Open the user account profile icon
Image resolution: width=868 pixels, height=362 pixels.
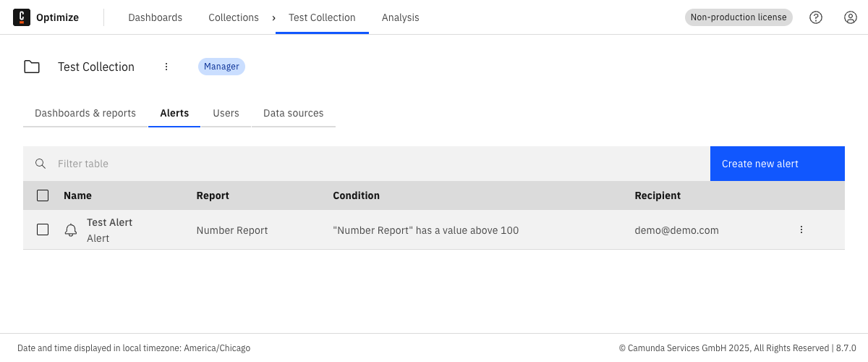[x=851, y=17]
